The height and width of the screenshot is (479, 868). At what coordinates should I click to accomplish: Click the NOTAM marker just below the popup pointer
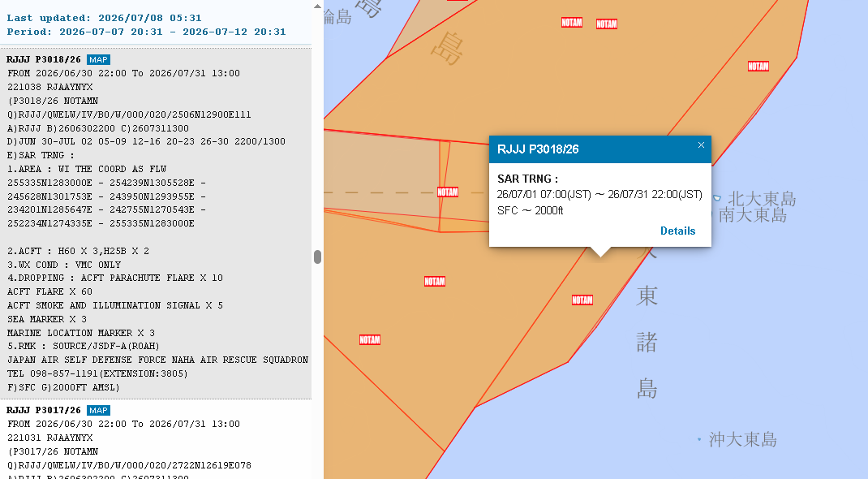tap(582, 300)
